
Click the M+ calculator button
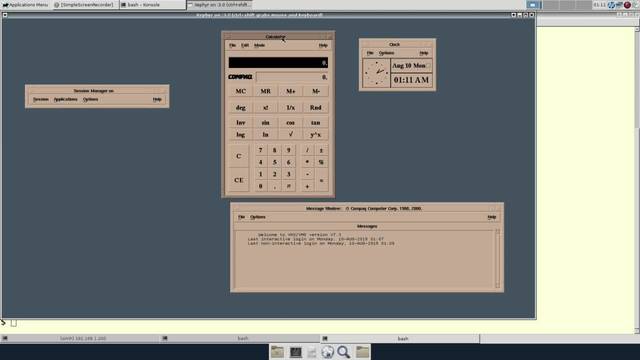coord(291,91)
